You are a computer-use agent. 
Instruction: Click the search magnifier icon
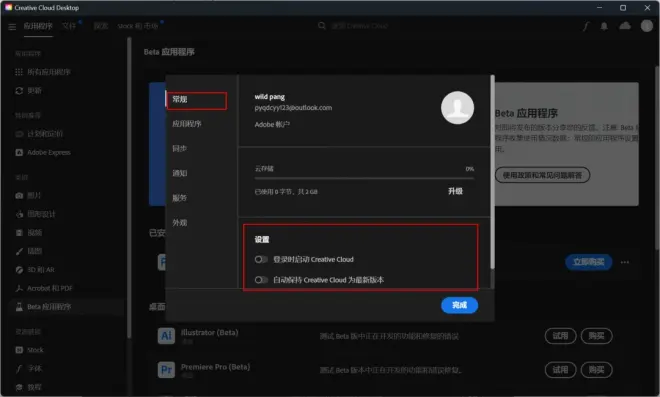tap(322, 26)
